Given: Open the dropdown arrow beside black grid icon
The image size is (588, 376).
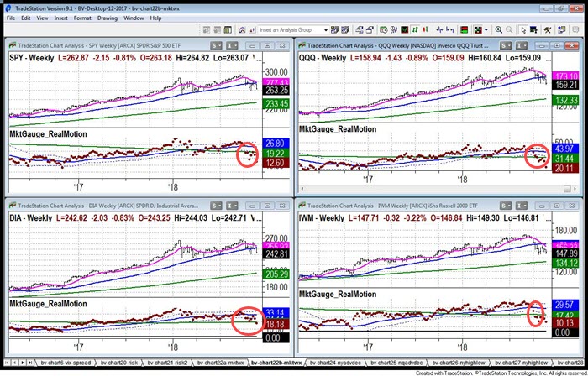Looking at the screenshot, I should pos(486,30).
